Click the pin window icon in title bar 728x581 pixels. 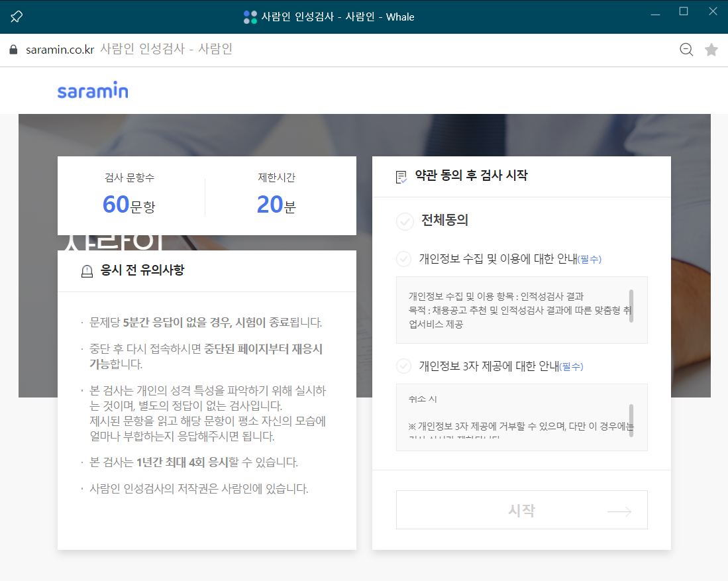(x=17, y=17)
